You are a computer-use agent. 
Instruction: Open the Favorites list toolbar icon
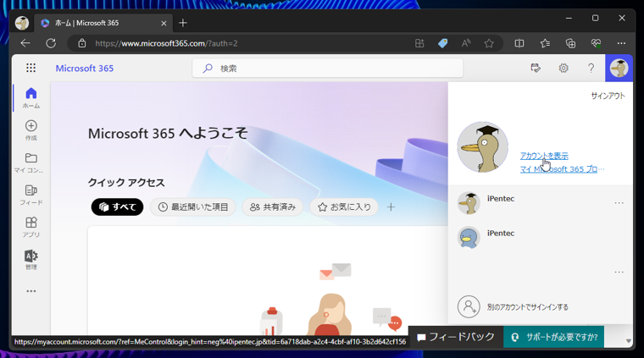[545, 43]
